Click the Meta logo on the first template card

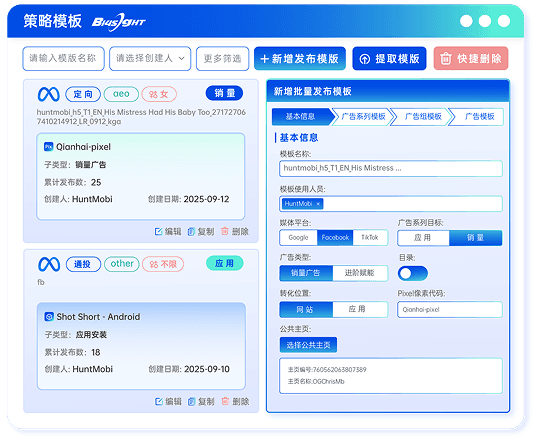coord(49,94)
